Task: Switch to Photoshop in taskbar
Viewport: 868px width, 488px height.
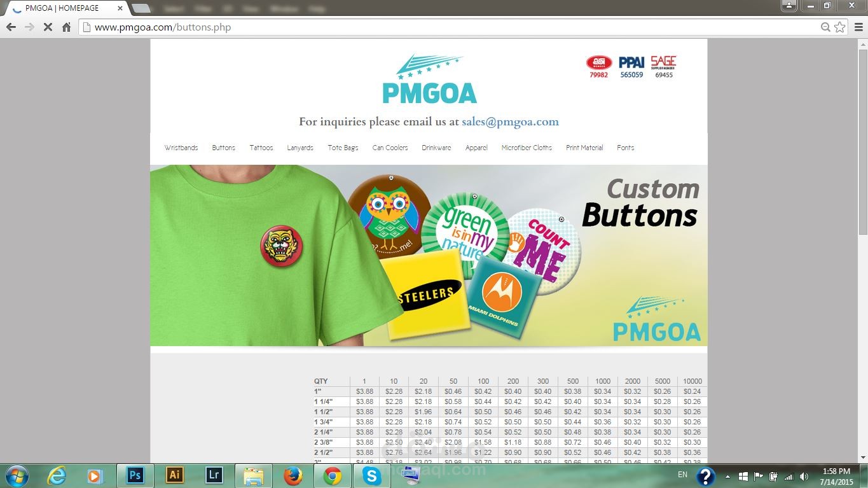Action: [x=135, y=476]
